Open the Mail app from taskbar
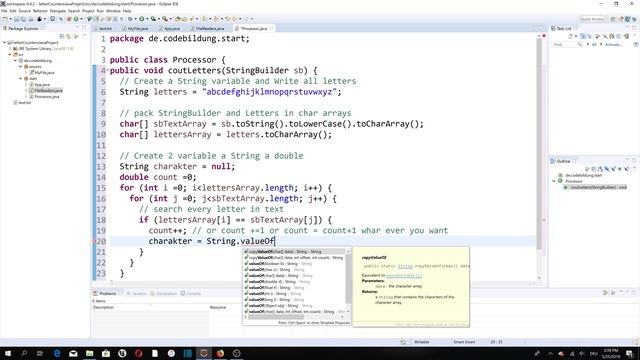 tap(73, 353)
